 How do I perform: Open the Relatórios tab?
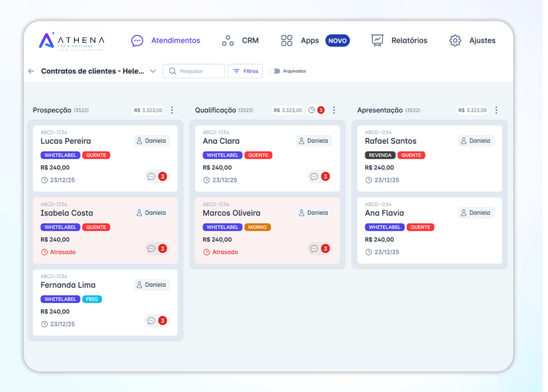pos(399,41)
